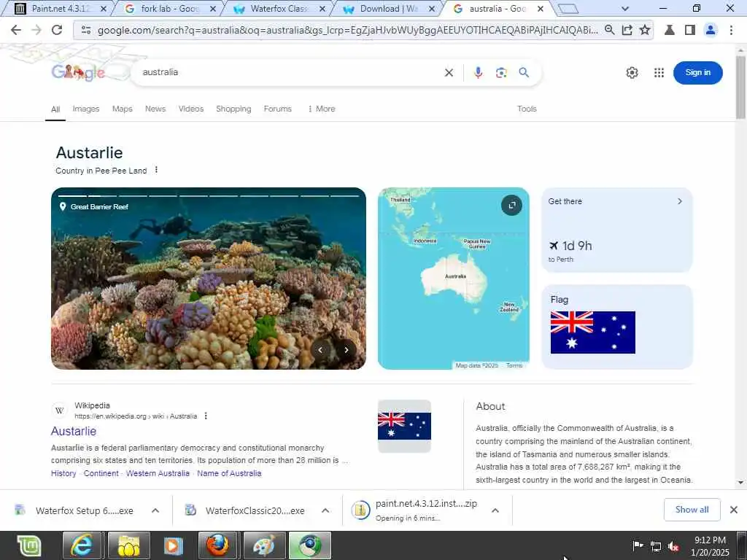The height and width of the screenshot is (560, 747).
Task: Open the start menu button
Action: tap(29, 545)
